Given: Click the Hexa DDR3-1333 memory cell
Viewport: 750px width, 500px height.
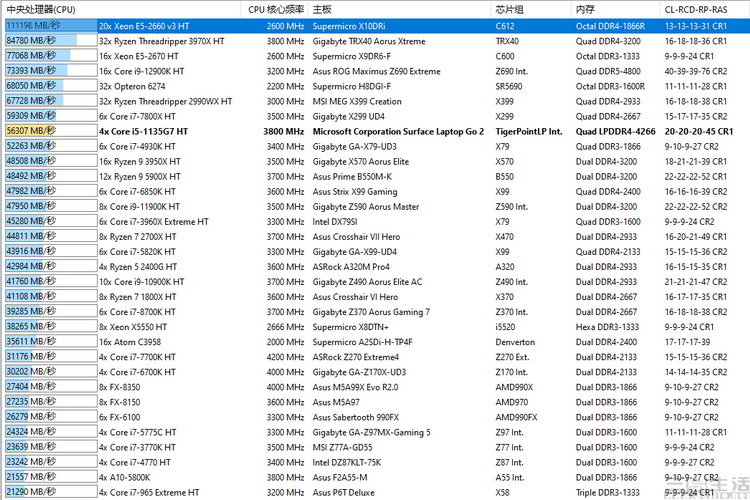Looking at the screenshot, I should coord(606,327).
